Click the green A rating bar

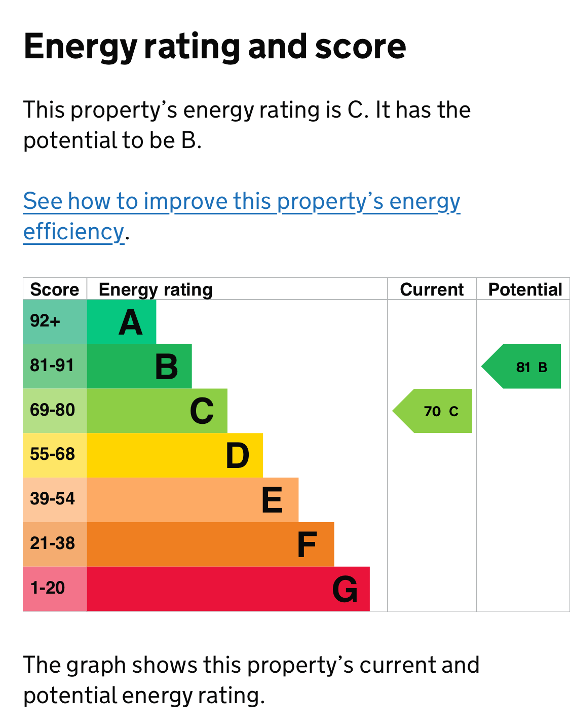click(x=122, y=322)
